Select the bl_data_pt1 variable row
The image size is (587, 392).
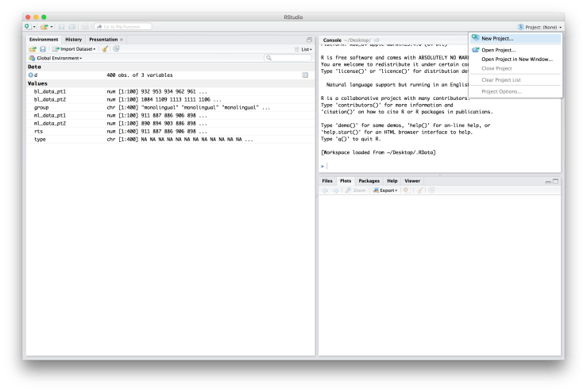click(170, 91)
